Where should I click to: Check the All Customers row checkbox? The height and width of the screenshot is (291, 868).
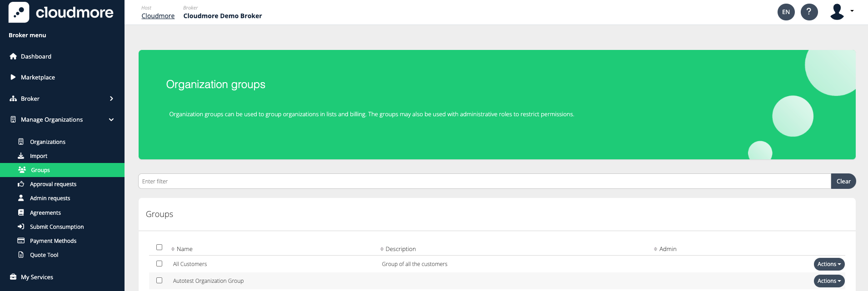[x=159, y=264]
